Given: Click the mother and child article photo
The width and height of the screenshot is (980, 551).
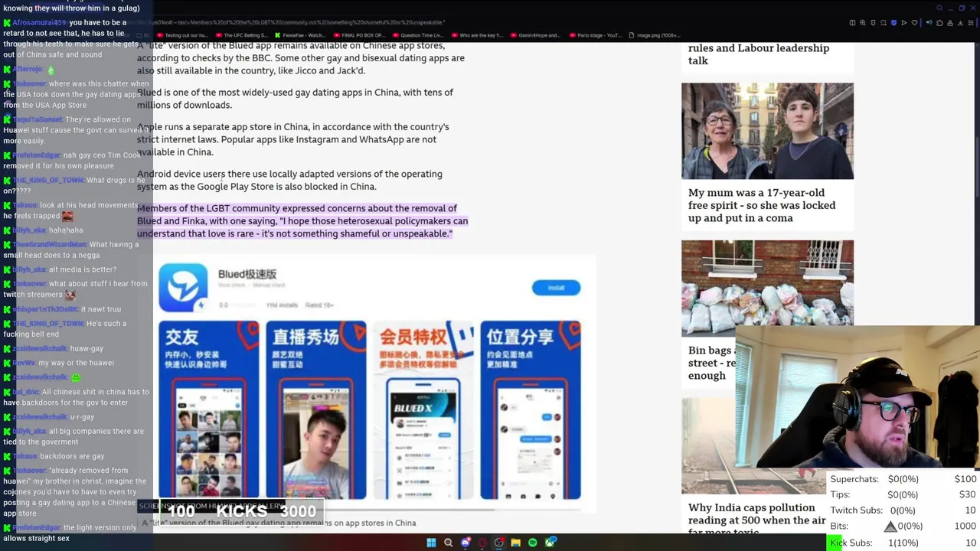Looking at the screenshot, I should click(x=767, y=131).
